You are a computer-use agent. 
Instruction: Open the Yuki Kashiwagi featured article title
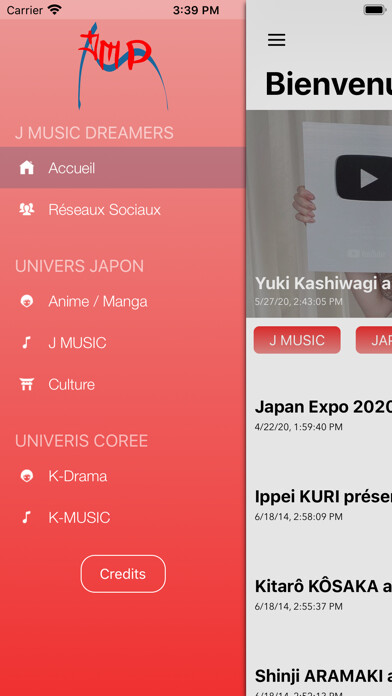pyautogui.click(x=323, y=284)
